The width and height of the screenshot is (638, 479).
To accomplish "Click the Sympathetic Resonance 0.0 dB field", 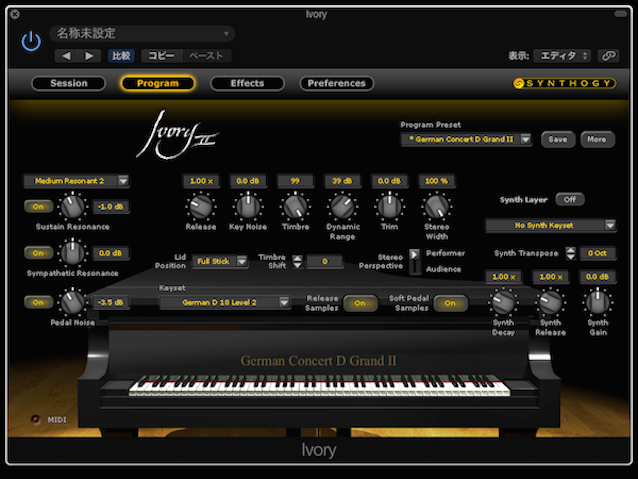I will [x=111, y=253].
